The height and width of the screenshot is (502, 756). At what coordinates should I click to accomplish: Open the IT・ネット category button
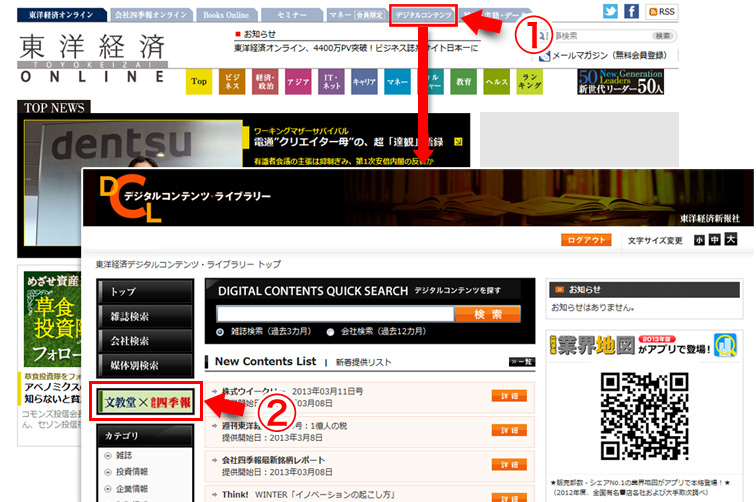(331, 81)
